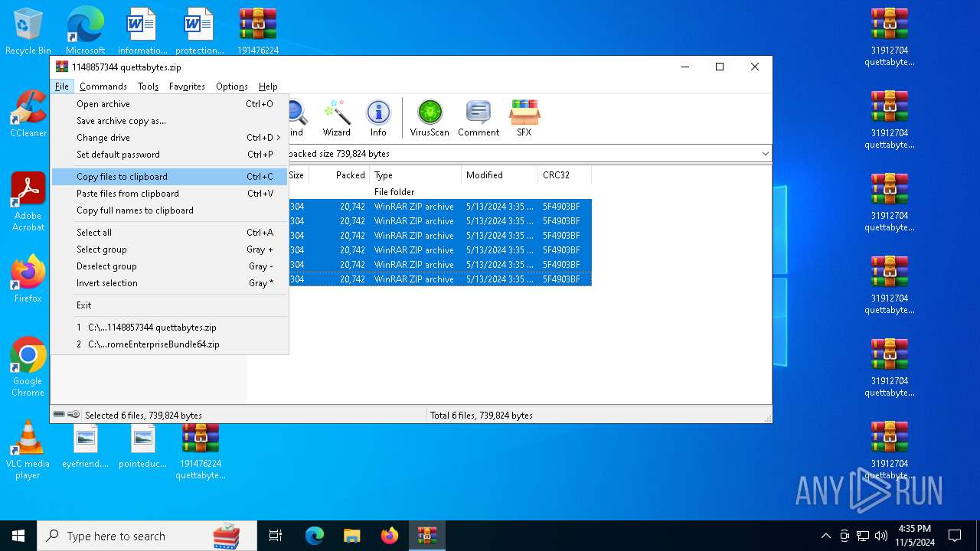Open Task View on taskbar
The height and width of the screenshot is (551, 980).
tap(276, 536)
